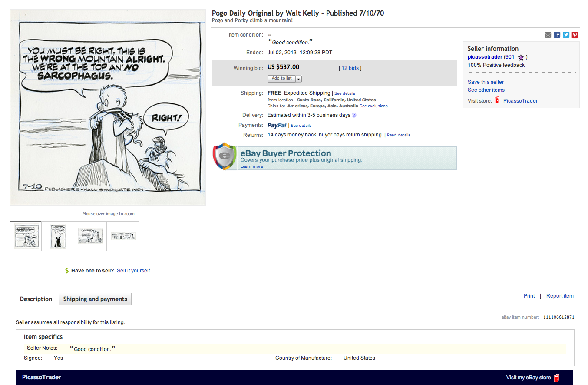This screenshot has height=385, width=588.
Task: Open See exclusions link
Action: pos(373,106)
